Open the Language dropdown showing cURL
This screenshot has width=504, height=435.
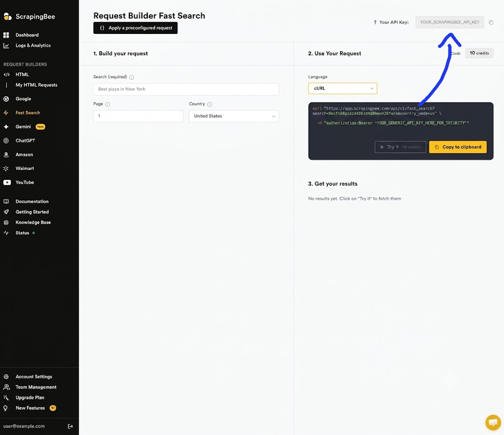click(x=343, y=88)
